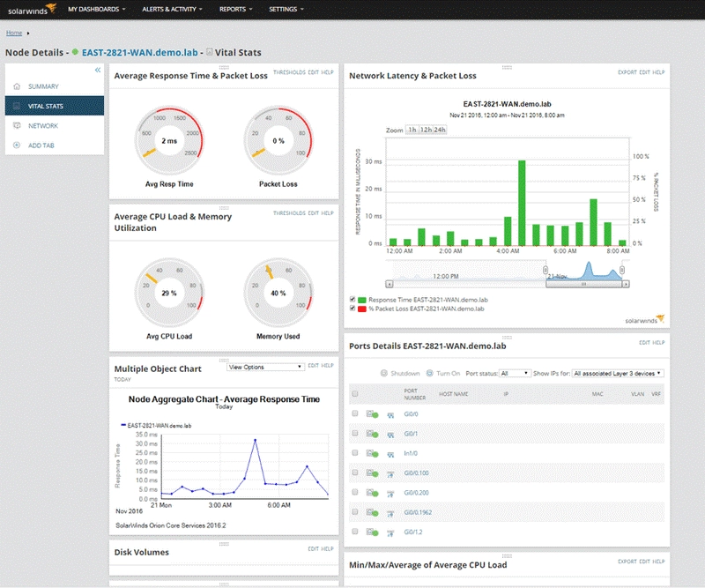Viewport: 705px width, 588px height.
Task: Click interface type icon for Gi0/0.1962
Action: tap(390, 513)
